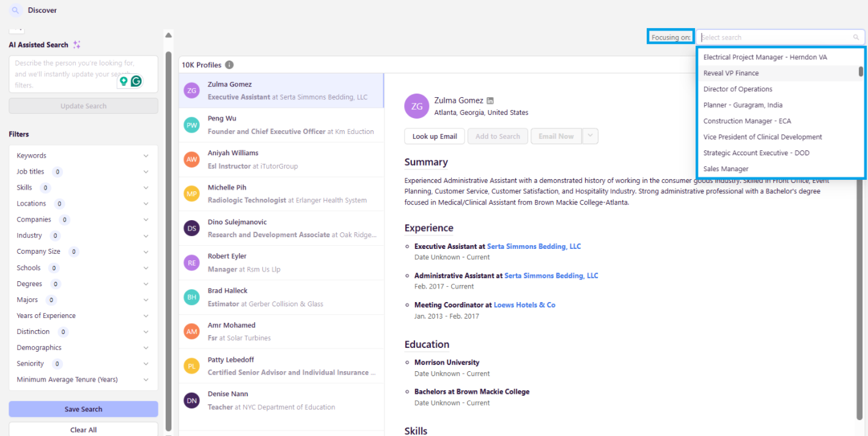Select Peng Wu's profile in results list
This screenshot has width=868, height=436.
pos(281,125)
